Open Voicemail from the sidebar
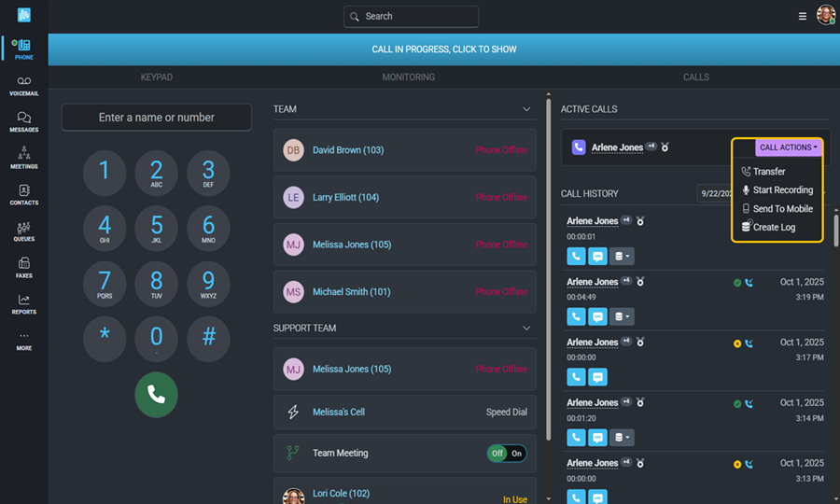 pyautogui.click(x=24, y=86)
